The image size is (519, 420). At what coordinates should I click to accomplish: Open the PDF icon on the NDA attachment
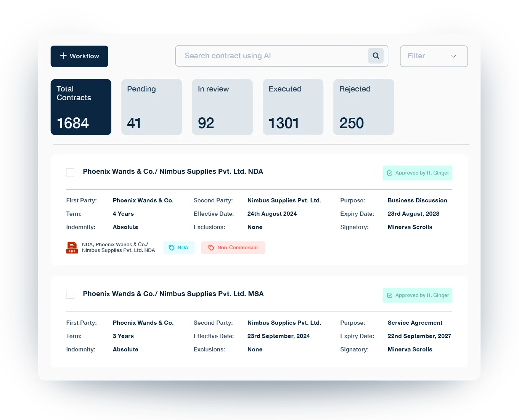72,247
